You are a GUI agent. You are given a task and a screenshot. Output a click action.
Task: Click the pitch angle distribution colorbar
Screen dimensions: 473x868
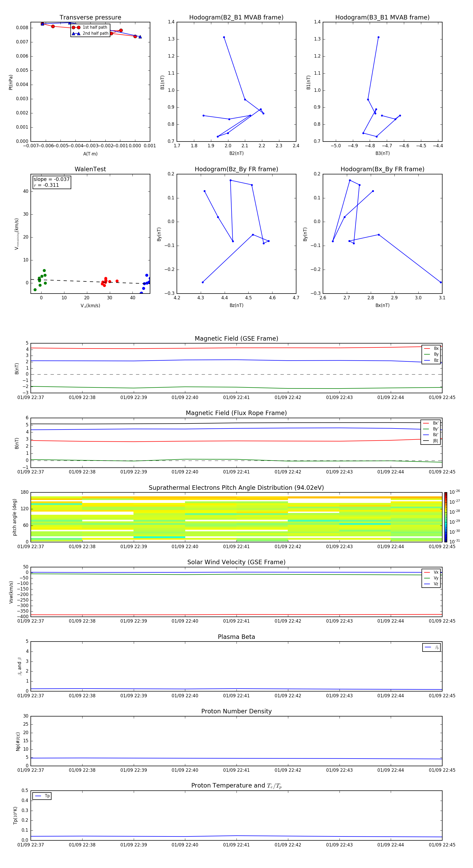[x=445, y=517]
